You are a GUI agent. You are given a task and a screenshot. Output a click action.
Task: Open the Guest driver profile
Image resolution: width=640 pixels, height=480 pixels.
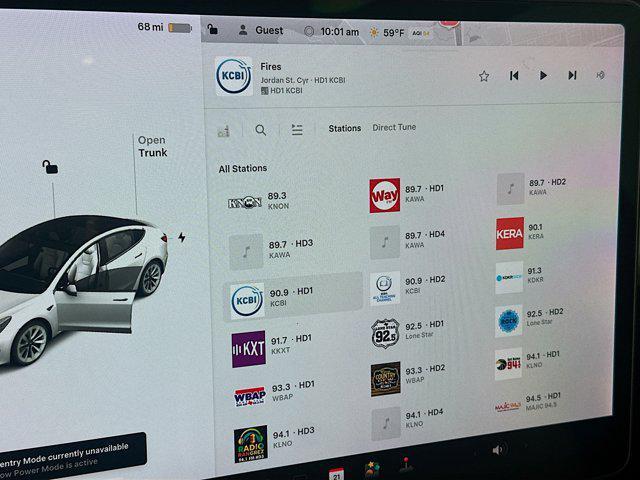(260, 31)
